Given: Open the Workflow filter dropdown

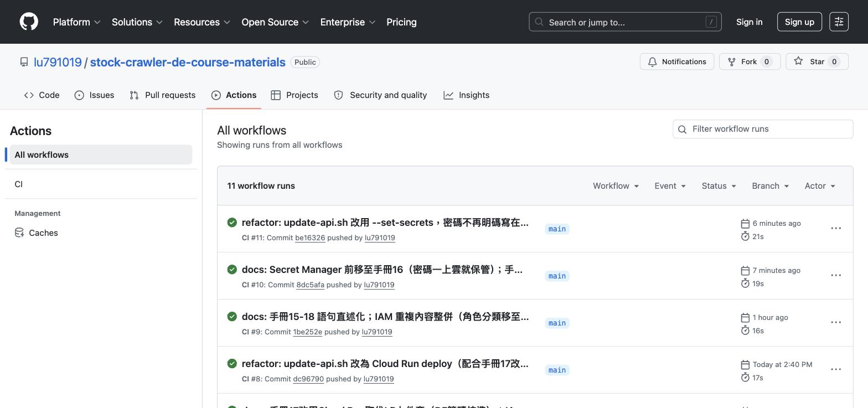Looking at the screenshot, I should tap(616, 186).
